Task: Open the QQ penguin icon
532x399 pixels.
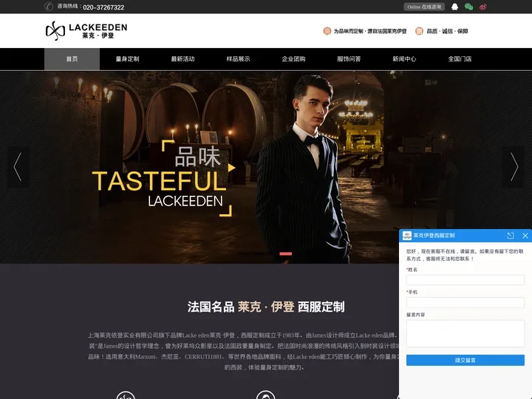Action: 454,7
